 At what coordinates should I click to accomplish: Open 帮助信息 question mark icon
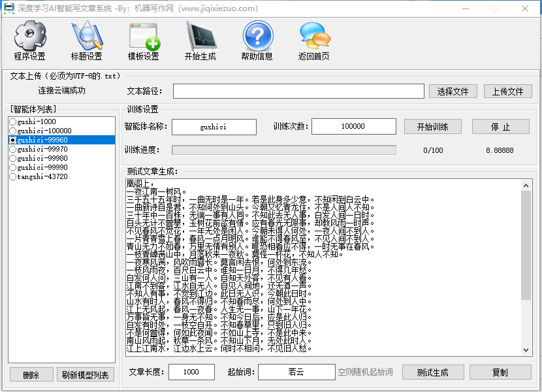point(257,37)
